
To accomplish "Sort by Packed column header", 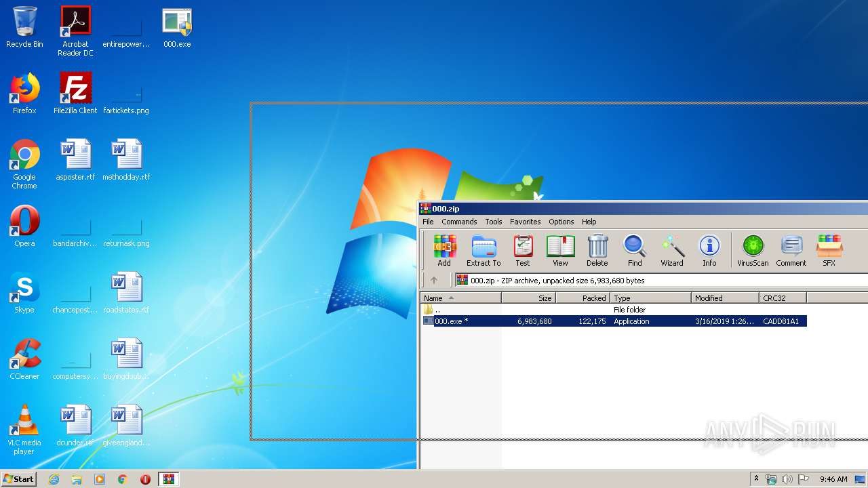I will [583, 298].
